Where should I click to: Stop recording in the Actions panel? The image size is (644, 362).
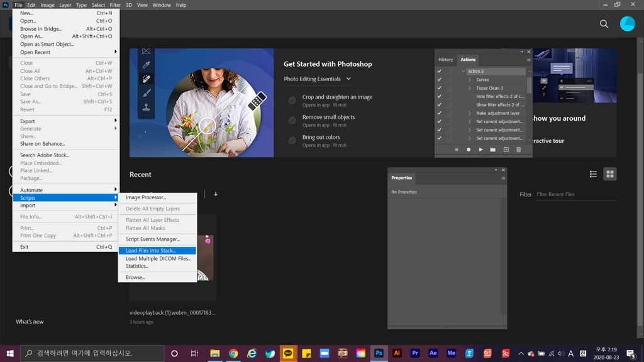pos(457,150)
